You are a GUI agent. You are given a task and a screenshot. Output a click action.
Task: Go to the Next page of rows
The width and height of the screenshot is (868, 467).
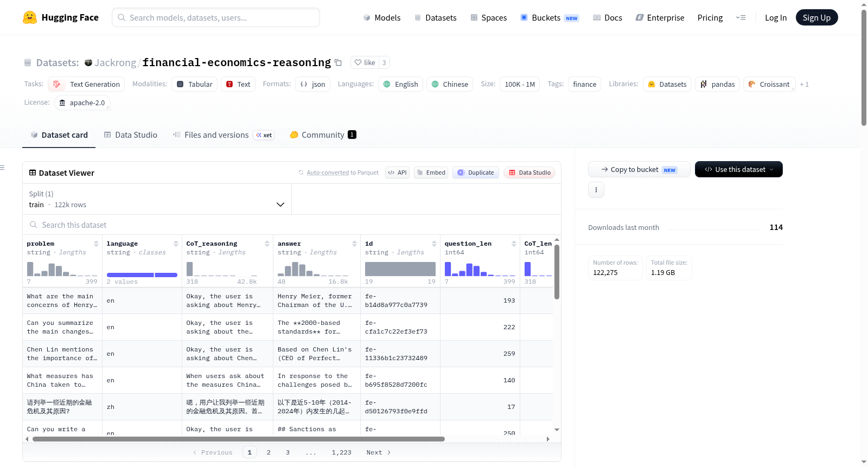click(379, 452)
